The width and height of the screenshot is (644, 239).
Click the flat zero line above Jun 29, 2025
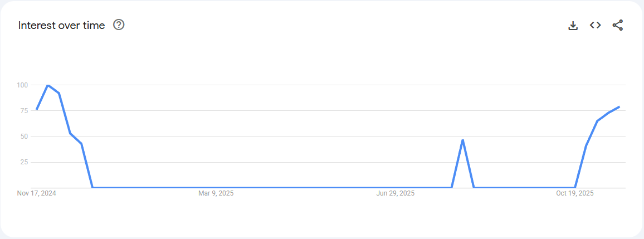tap(396, 188)
